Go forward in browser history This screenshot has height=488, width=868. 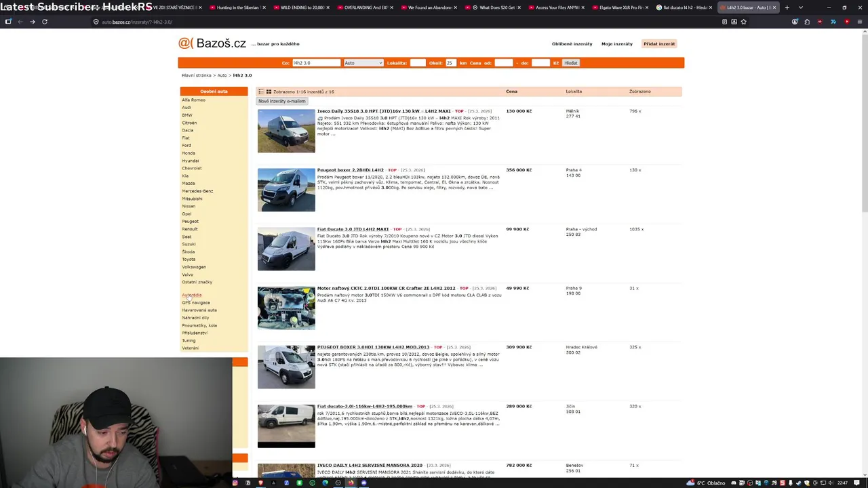click(x=32, y=22)
